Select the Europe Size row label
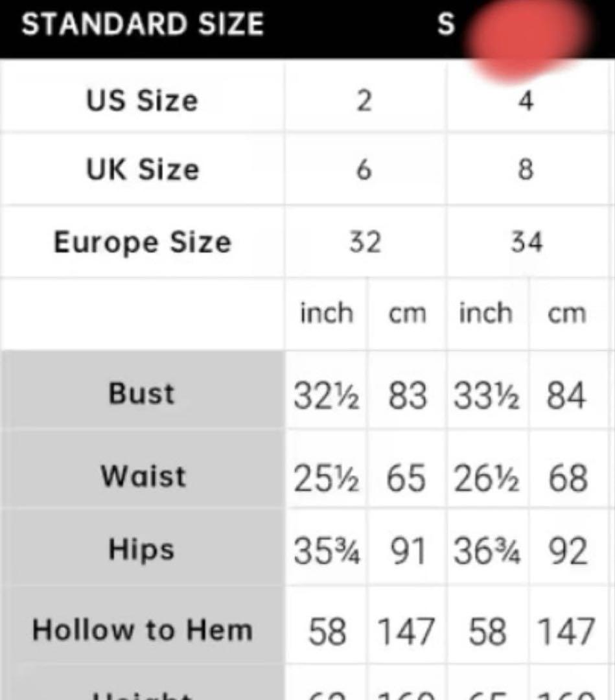615x700 pixels. [x=142, y=242]
